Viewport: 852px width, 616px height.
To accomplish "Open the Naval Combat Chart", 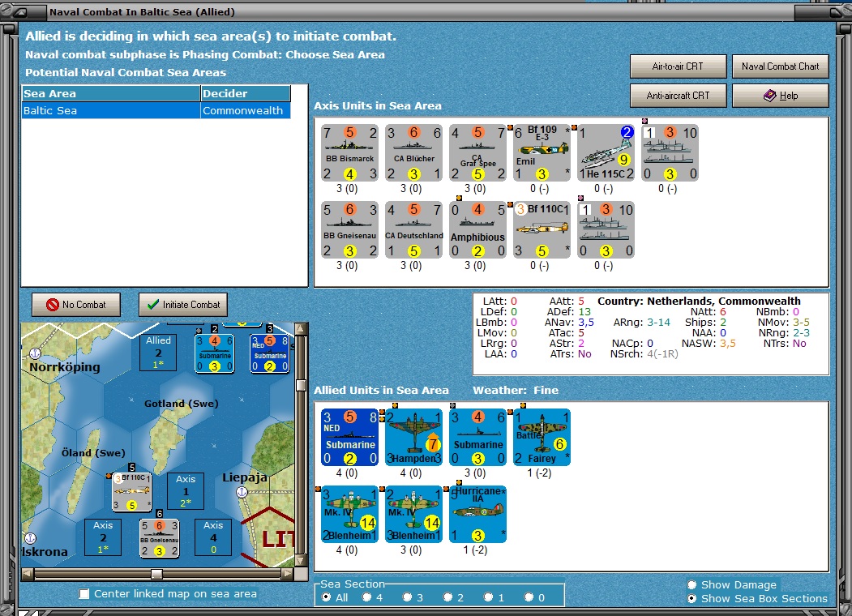I will pos(780,66).
